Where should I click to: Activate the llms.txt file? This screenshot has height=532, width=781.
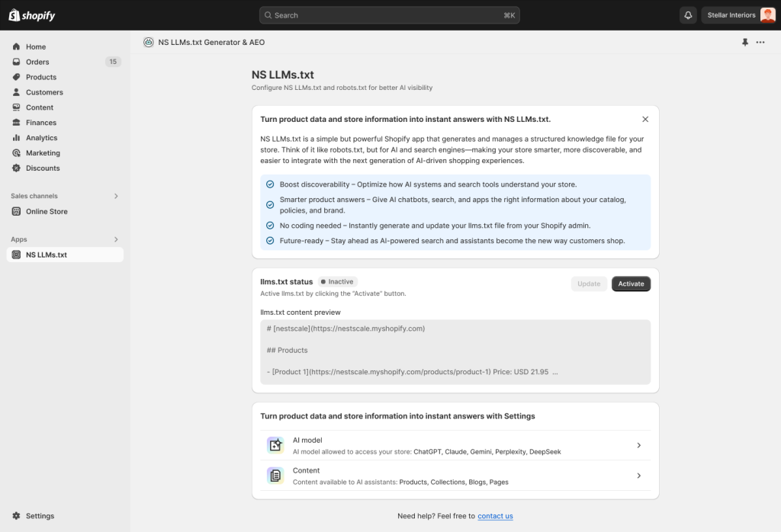tap(631, 283)
